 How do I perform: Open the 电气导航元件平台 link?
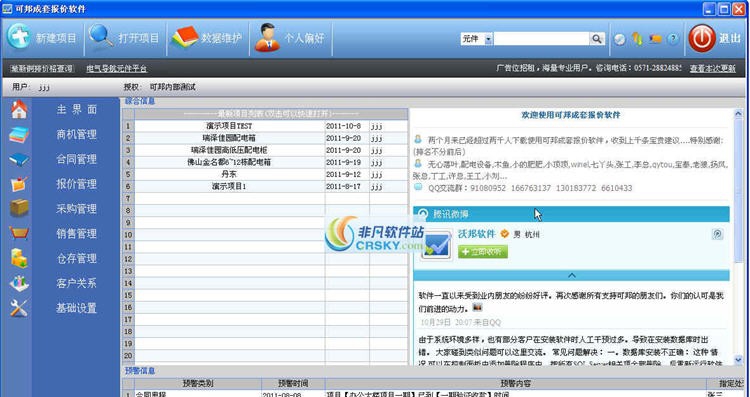pos(117,69)
